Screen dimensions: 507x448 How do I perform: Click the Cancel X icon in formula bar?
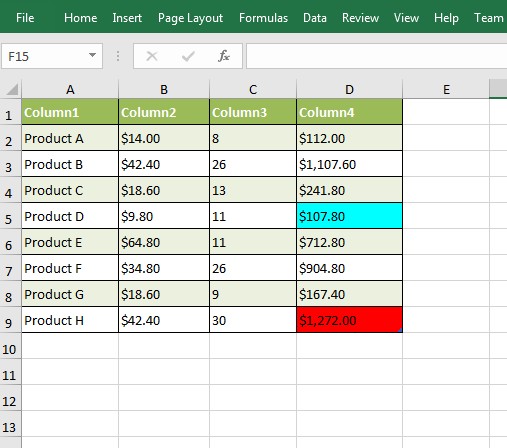[x=152, y=56]
